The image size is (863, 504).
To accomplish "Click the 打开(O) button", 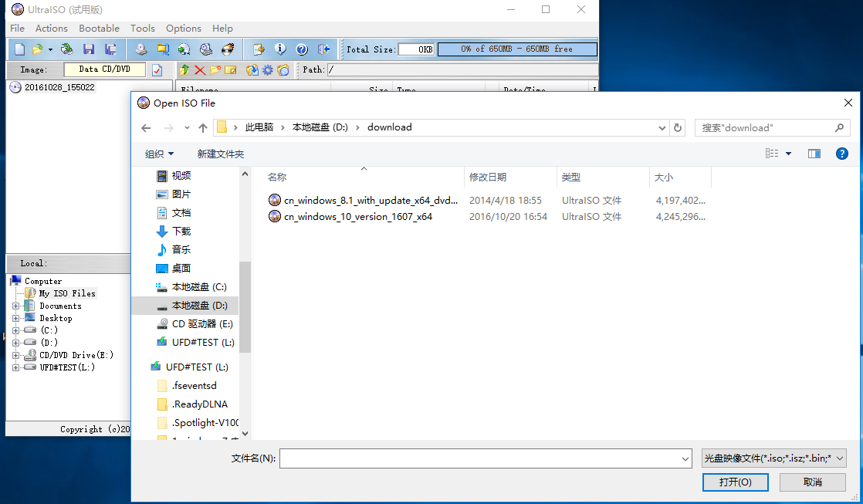I will pyautogui.click(x=736, y=482).
